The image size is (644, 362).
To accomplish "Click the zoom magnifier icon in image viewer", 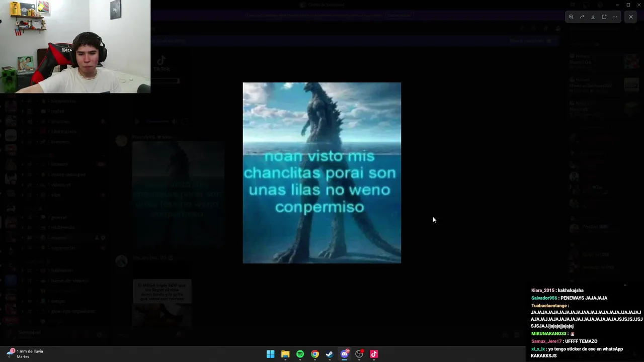I will coord(571,17).
